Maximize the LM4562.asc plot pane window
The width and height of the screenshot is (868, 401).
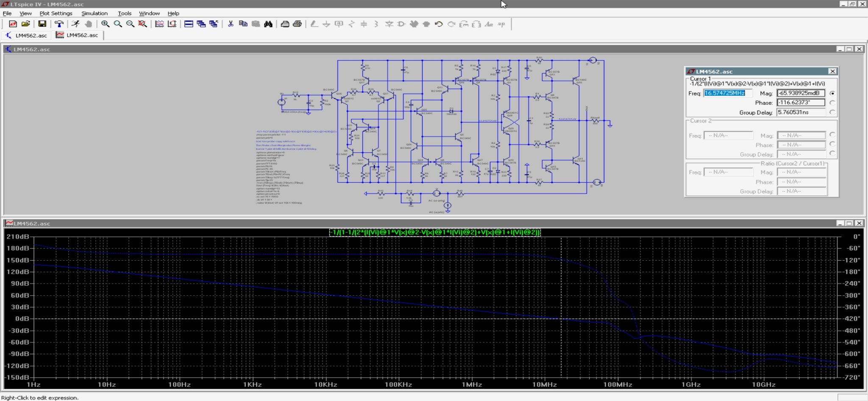click(849, 223)
